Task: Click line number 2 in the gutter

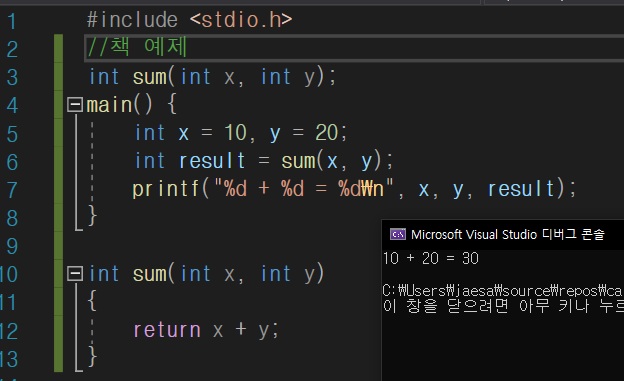Action: tap(12, 49)
